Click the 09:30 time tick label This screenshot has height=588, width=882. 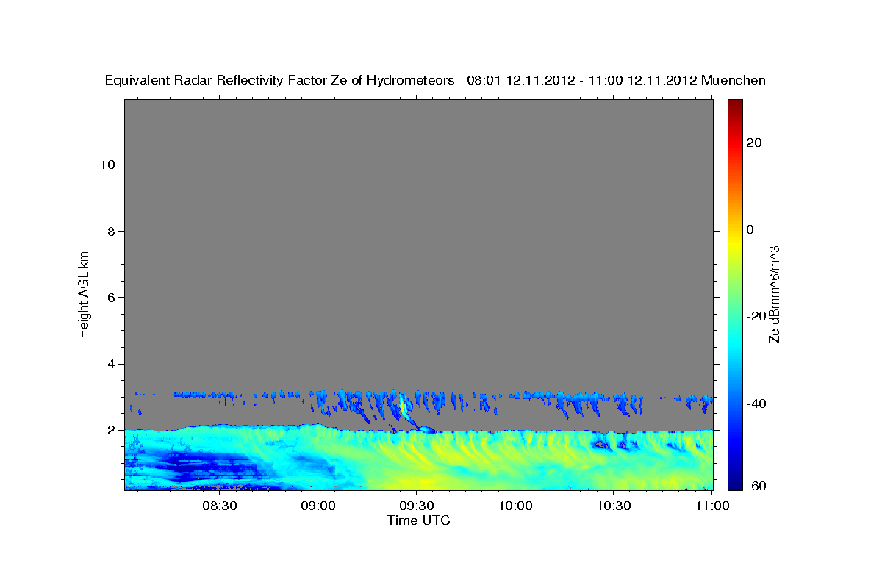417,506
